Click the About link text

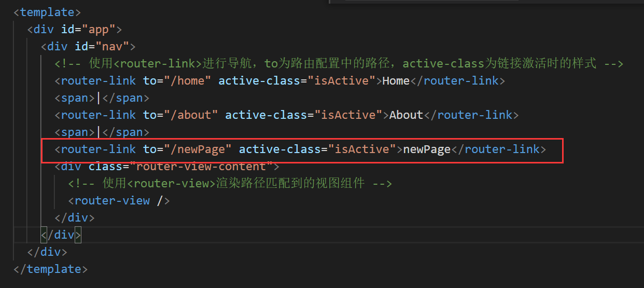[x=406, y=115]
